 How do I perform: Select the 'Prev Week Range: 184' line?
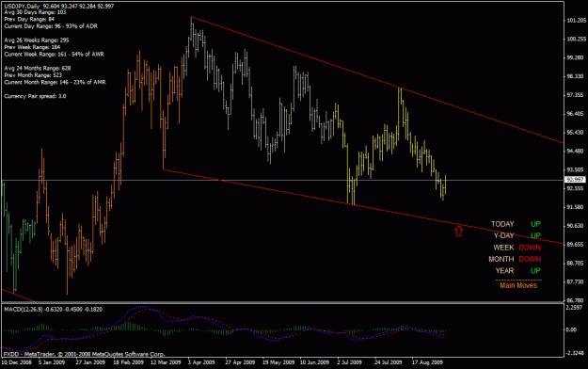pyautogui.click(x=32, y=47)
